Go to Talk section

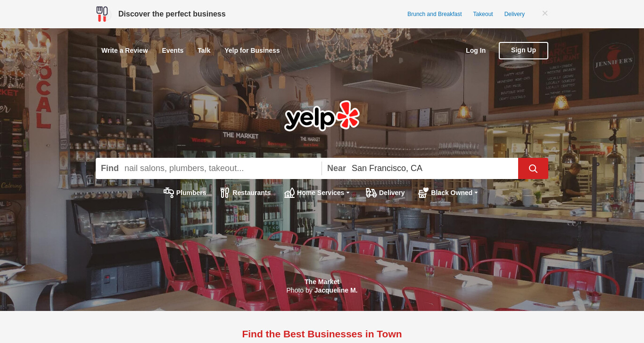204,50
